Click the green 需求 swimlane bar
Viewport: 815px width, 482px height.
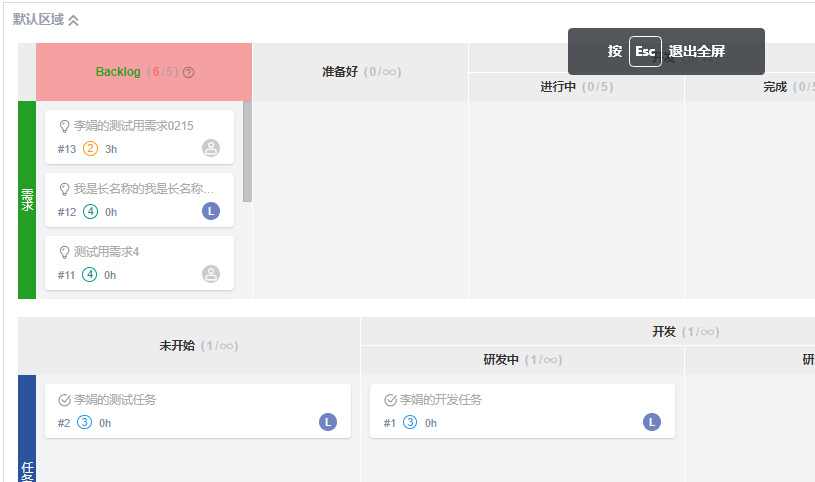27,200
